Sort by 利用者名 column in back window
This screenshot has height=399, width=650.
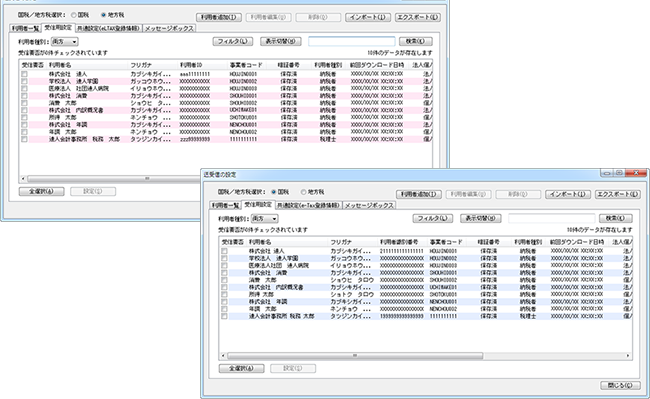(x=87, y=65)
